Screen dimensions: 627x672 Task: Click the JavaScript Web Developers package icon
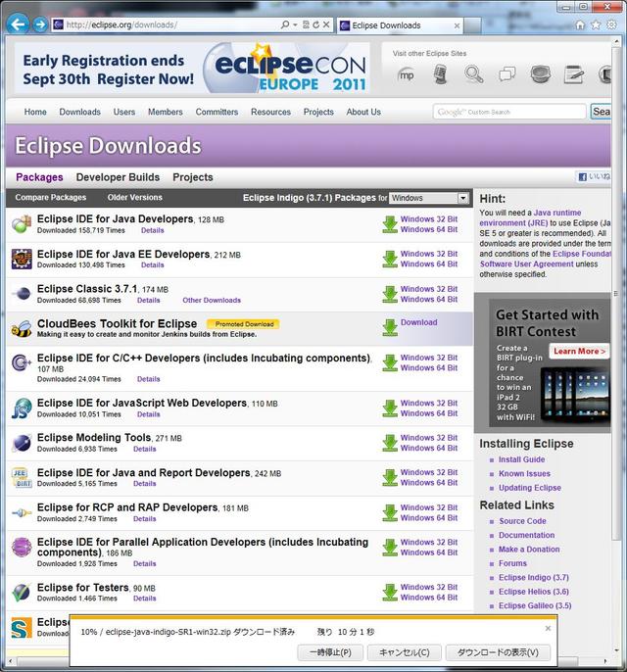point(21,408)
